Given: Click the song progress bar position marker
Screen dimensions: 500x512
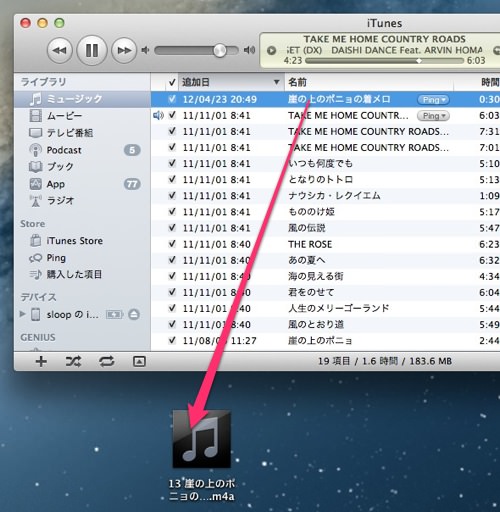Looking at the screenshot, I should [x=419, y=61].
